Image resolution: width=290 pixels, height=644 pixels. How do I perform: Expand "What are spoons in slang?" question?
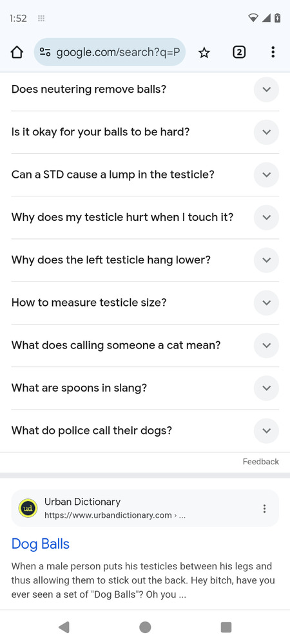pos(145,388)
